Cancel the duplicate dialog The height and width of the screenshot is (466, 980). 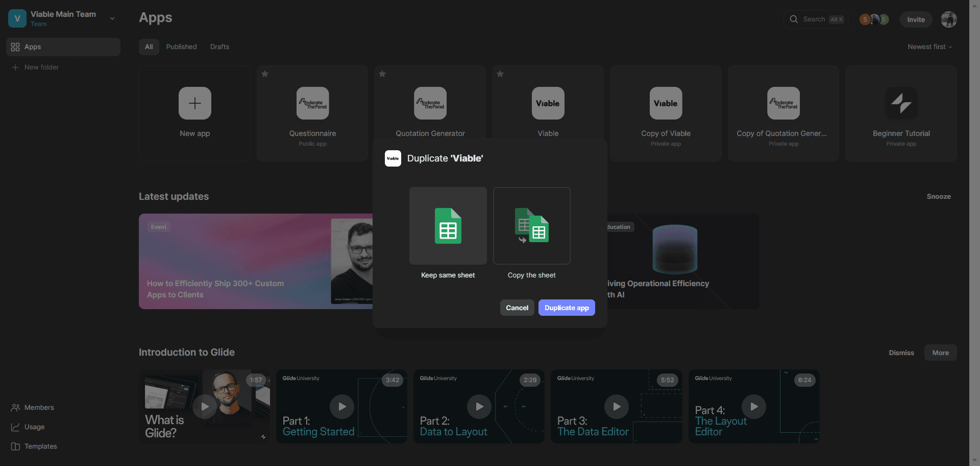tap(517, 308)
